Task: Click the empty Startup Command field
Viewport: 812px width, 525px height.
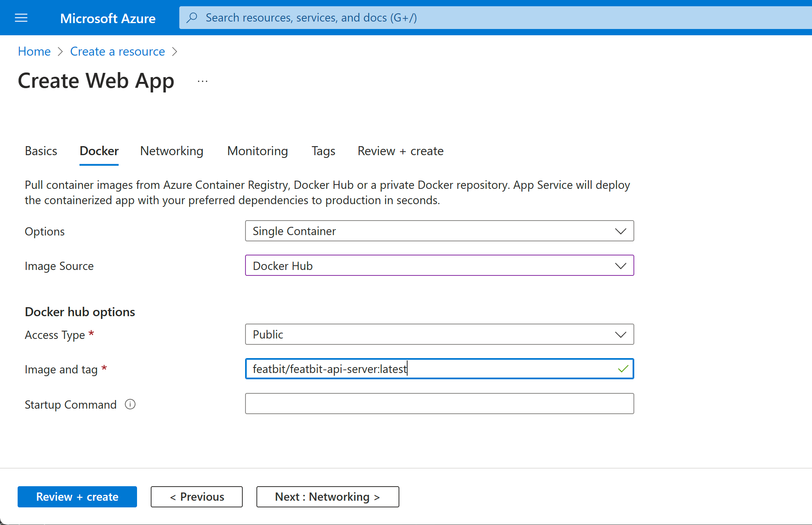Action: pos(439,404)
